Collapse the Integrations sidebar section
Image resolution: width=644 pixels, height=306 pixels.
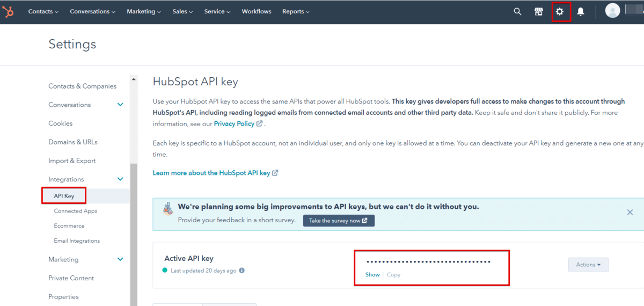pos(120,179)
